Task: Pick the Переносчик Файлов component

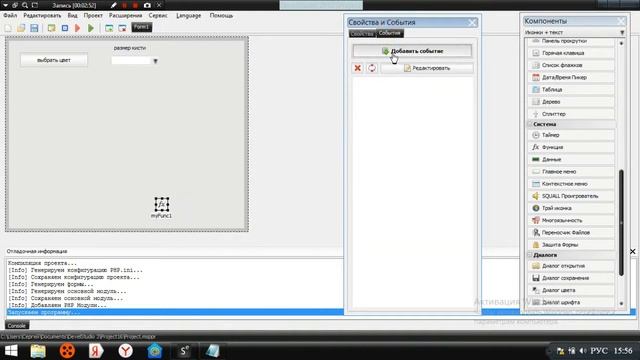Action: click(571, 233)
